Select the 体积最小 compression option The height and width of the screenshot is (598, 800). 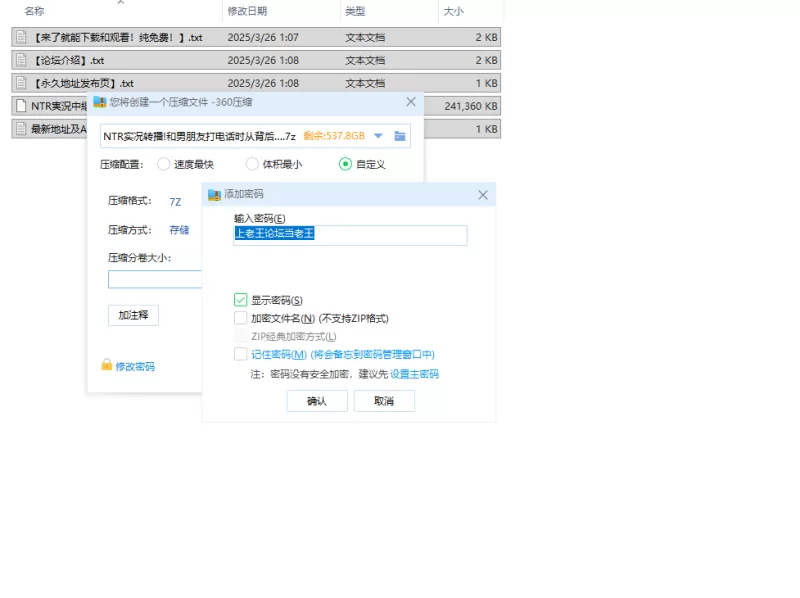pyautogui.click(x=252, y=164)
